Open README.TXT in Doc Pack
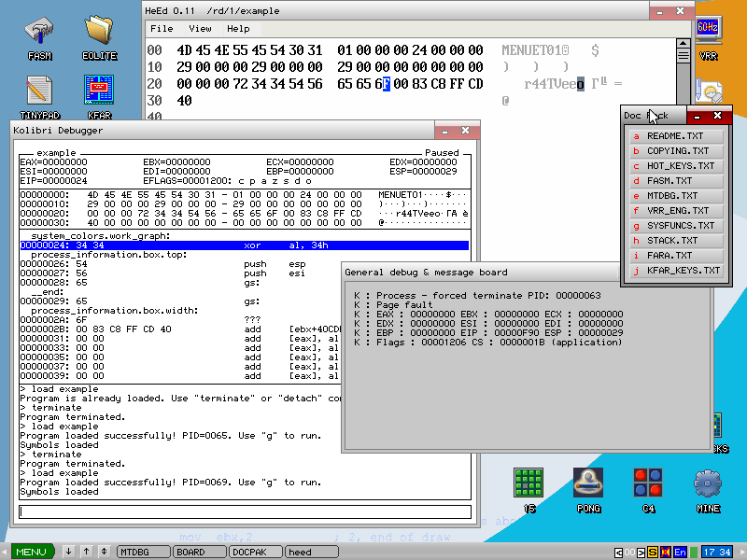The image size is (747, 560). point(676,136)
